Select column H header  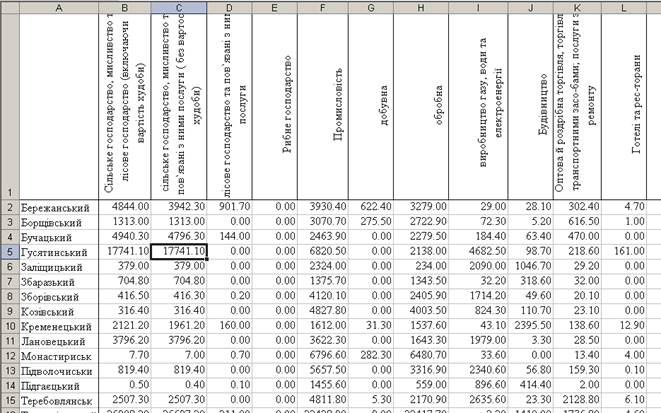(x=421, y=8)
